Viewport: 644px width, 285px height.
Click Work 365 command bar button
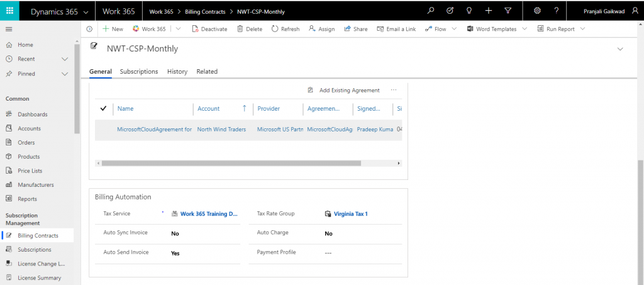click(x=150, y=29)
